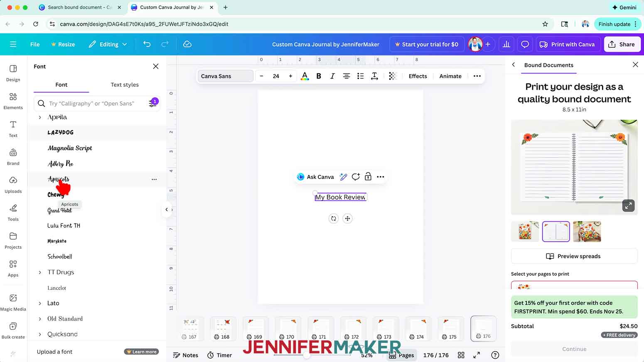Redo the last action
The height and width of the screenshot is (362, 644).
pyautogui.click(x=165, y=44)
